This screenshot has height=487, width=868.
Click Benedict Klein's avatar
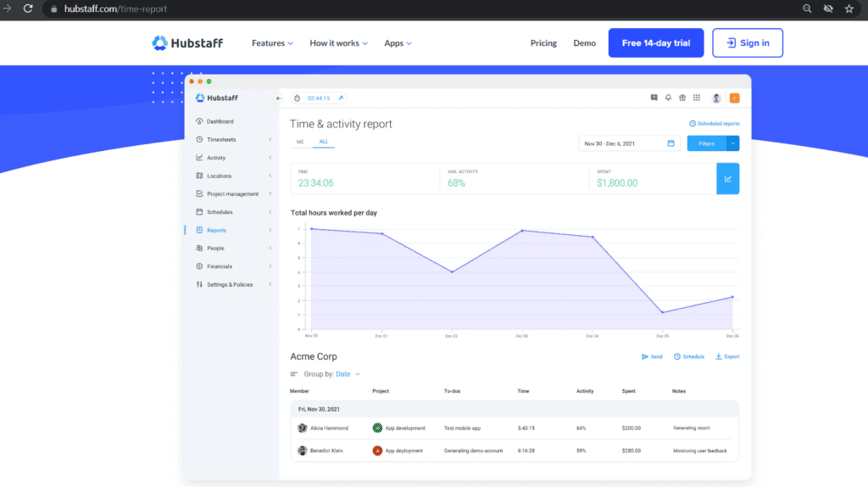(303, 451)
